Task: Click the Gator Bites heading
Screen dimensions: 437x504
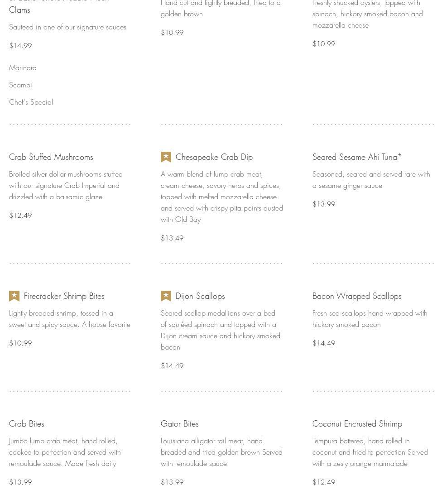Action: (179, 424)
